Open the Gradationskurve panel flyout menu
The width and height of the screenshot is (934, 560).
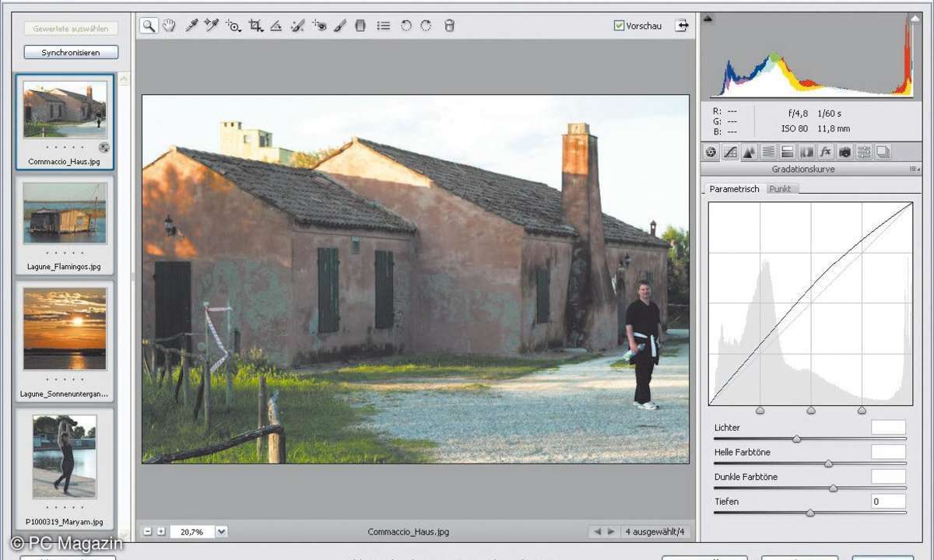tap(914, 169)
